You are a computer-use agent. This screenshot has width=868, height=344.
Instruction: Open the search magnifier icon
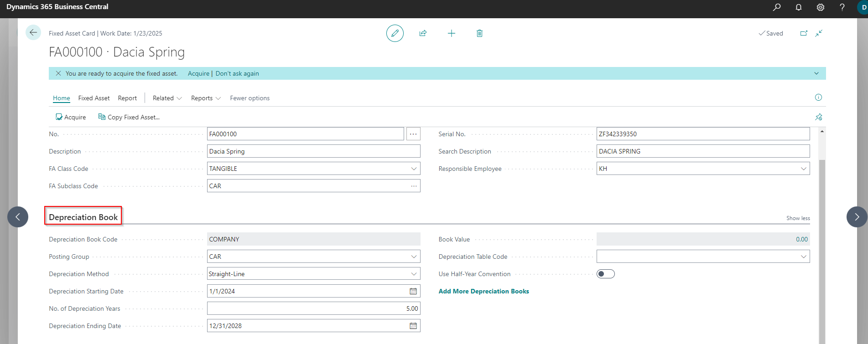pyautogui.click(x=777, y=7)
